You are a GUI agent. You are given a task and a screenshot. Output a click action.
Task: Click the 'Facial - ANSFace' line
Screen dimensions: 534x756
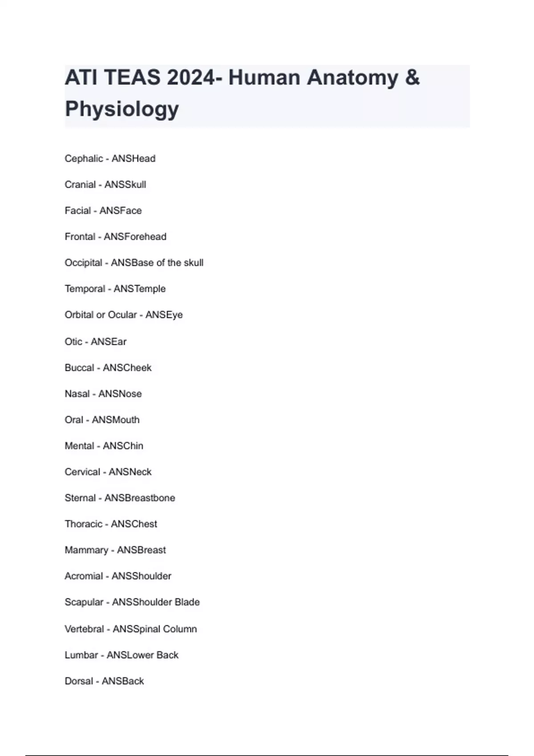(103, 211)
